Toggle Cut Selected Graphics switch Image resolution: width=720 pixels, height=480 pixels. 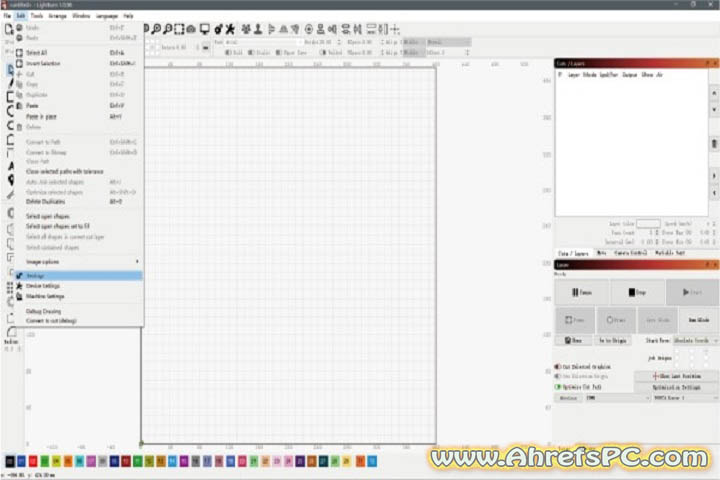tap(558, 367)
